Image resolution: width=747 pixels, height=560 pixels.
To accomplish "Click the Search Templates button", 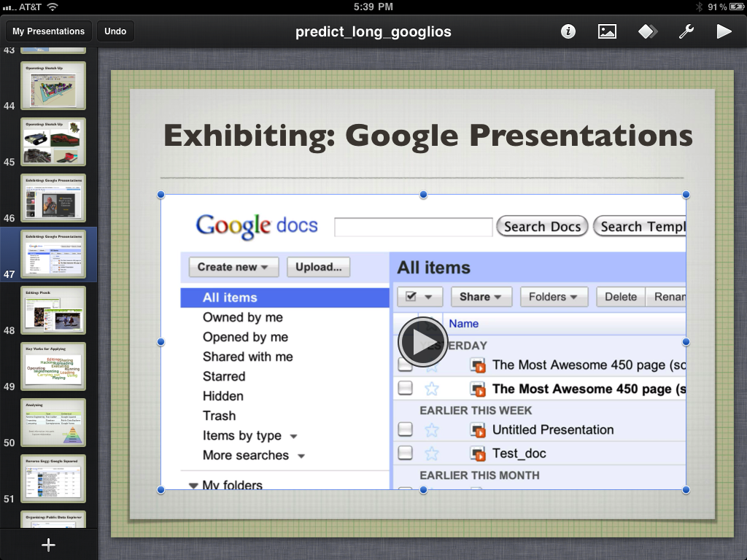I will [640, 227].
